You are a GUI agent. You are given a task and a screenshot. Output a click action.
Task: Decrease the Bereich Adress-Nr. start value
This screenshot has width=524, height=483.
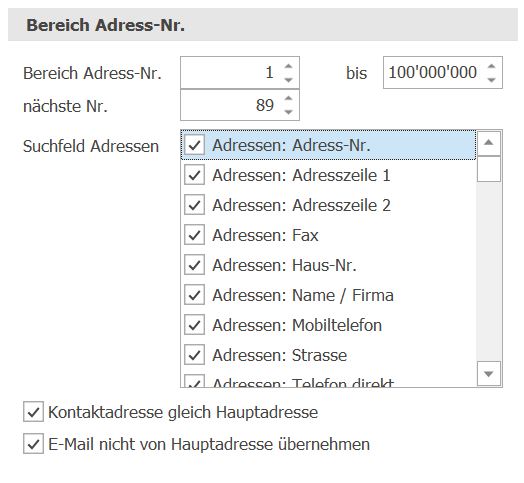tap(288, 80)
